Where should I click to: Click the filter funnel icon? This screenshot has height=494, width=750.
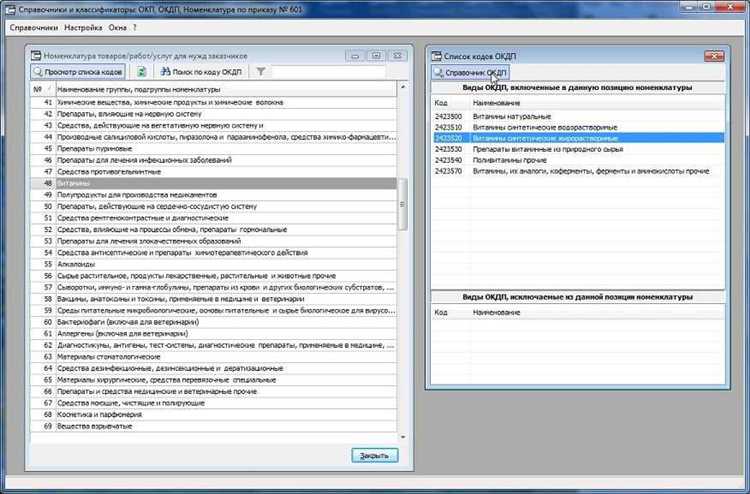(x=260, y=72)
